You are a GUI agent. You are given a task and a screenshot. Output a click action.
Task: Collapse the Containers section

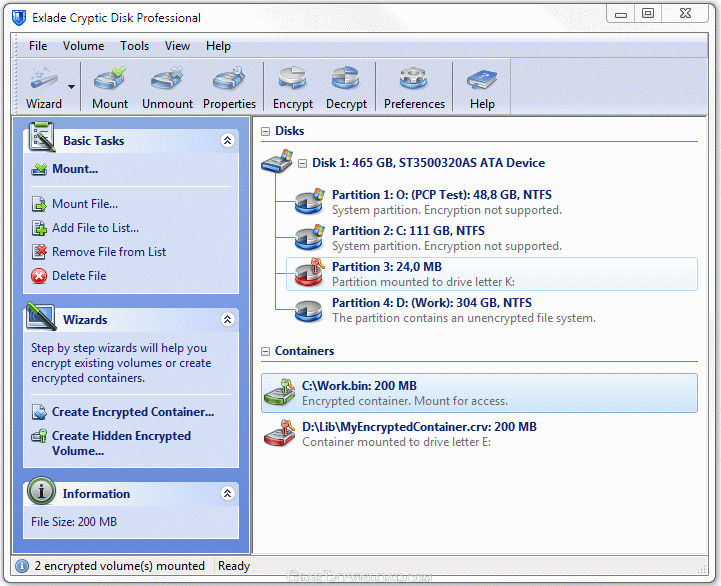(x=265, y=351)
